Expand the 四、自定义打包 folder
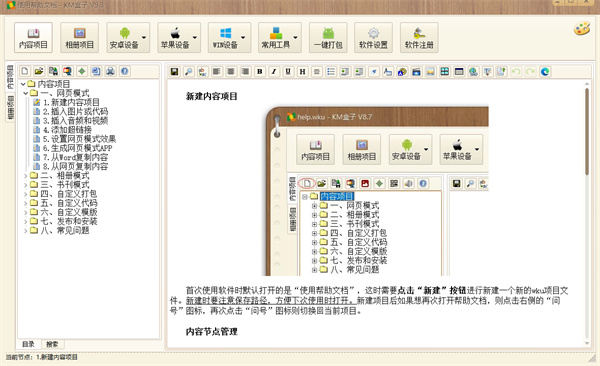 26,194
